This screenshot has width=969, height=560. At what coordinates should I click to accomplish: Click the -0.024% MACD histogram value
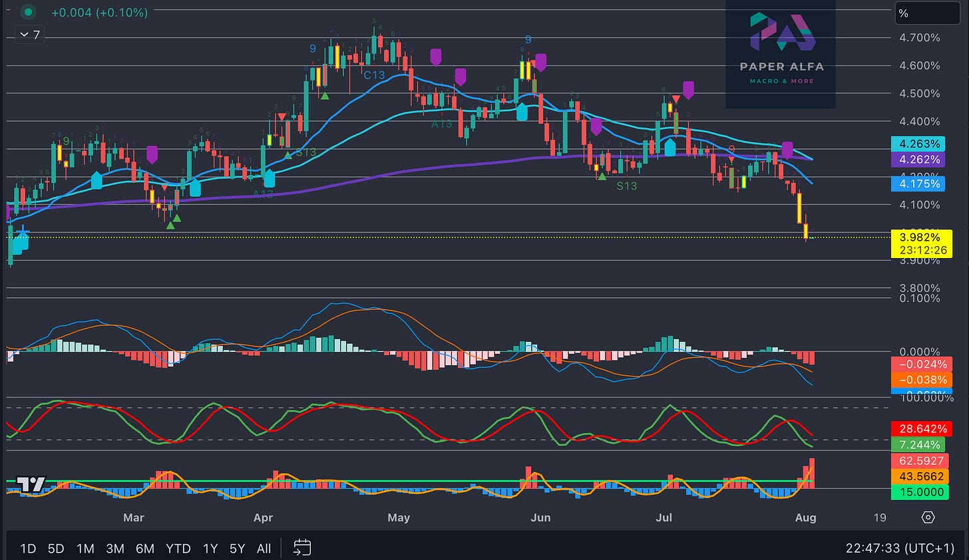922,364
